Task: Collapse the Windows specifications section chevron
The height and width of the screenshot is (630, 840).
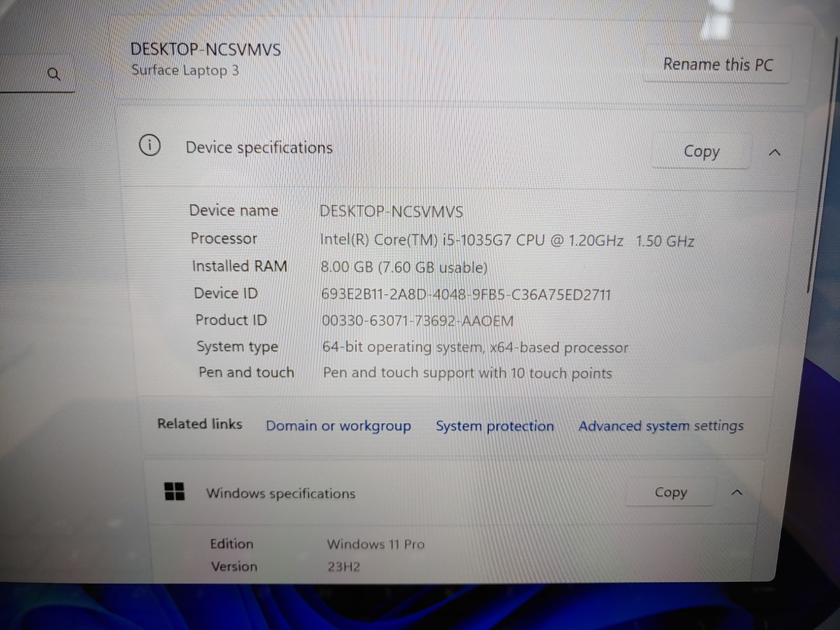Action: click(x=737, y=493)
